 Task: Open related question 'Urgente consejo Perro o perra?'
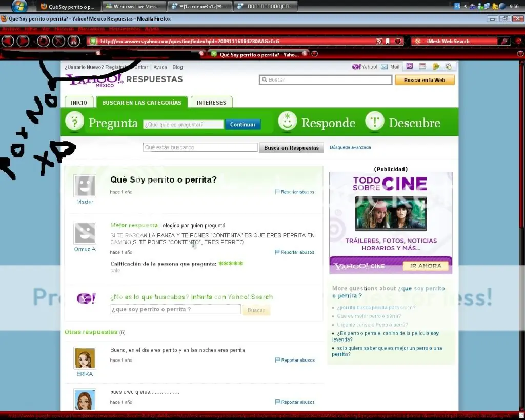pyautogui.click(x=372, y=325)
